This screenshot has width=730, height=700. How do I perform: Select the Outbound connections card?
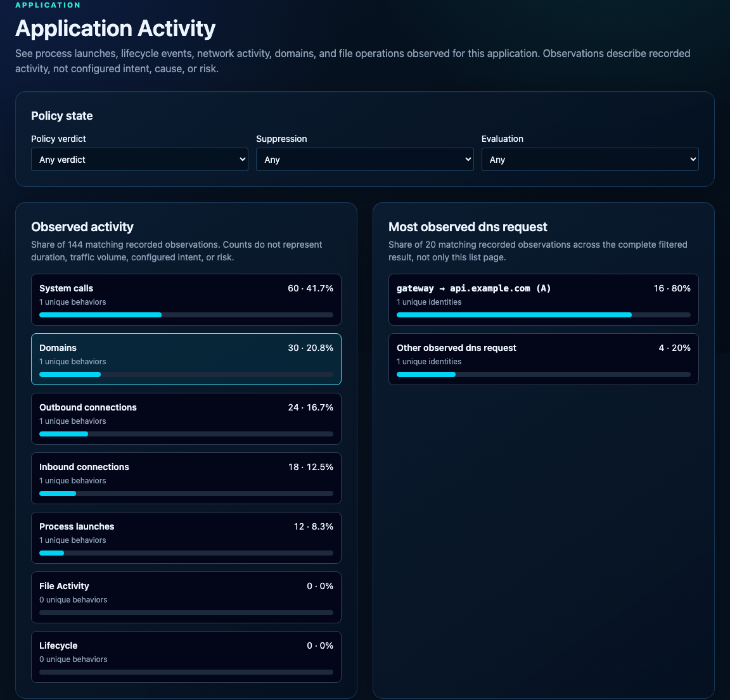(x=186, y=419)
